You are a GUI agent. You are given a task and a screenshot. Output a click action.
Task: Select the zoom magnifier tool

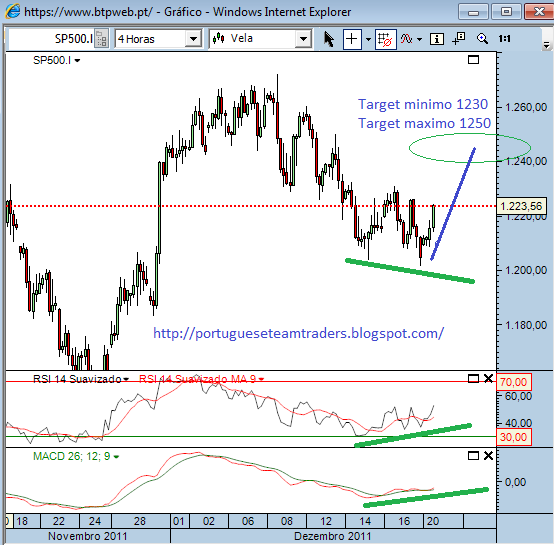tap(482, 38)
